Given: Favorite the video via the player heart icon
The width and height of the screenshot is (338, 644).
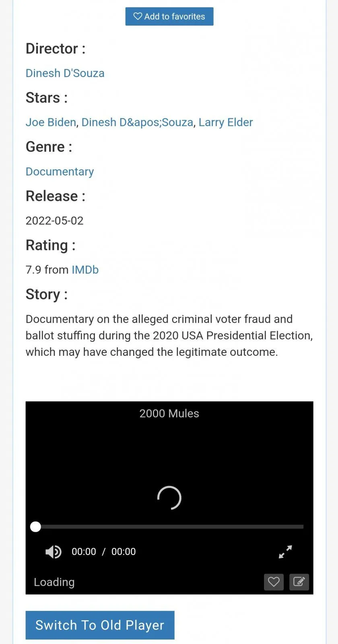Looking at the screenshot, I should pos(274,582).
